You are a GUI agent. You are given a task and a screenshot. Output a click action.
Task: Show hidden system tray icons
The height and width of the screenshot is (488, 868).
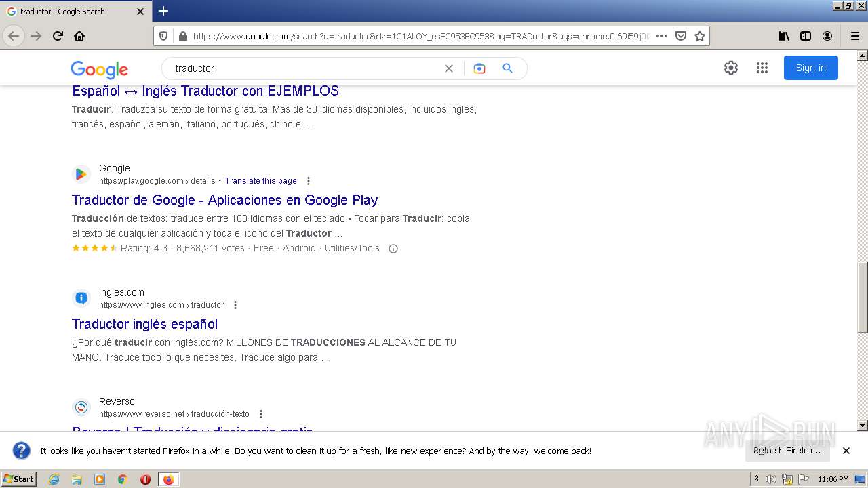[756, 479]
